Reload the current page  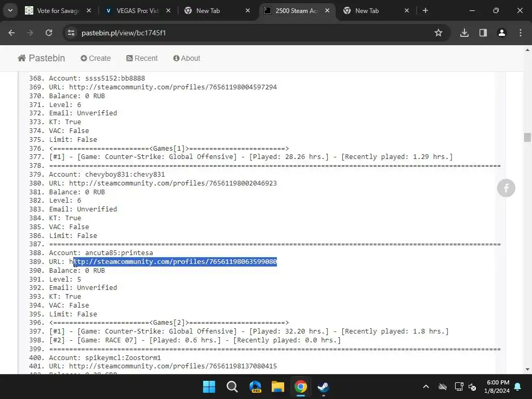tap(49, 33)
